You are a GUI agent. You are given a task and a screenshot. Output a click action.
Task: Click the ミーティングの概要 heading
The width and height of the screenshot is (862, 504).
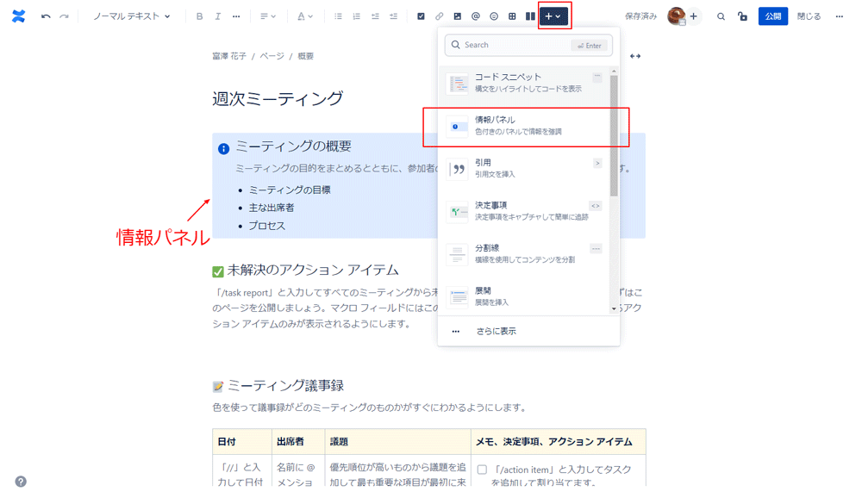293,146
